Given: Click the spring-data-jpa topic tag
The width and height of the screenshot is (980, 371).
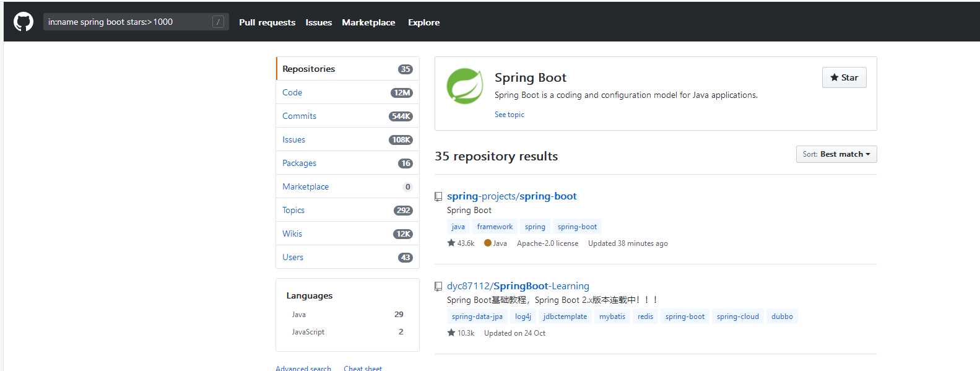Looking at the screenshot, I should tap(477, 316).
